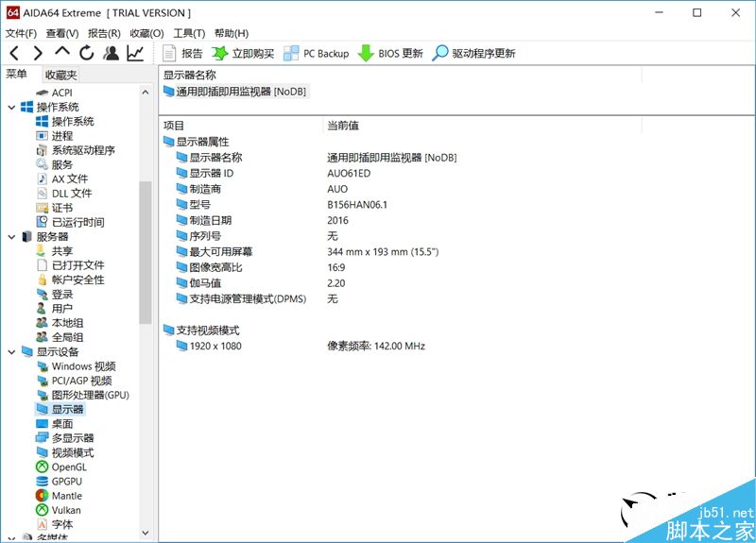Viewport: 756px width, 543px height.
Task: Select DLL 文件 in the tree
Action: click(x=64, y=194)
